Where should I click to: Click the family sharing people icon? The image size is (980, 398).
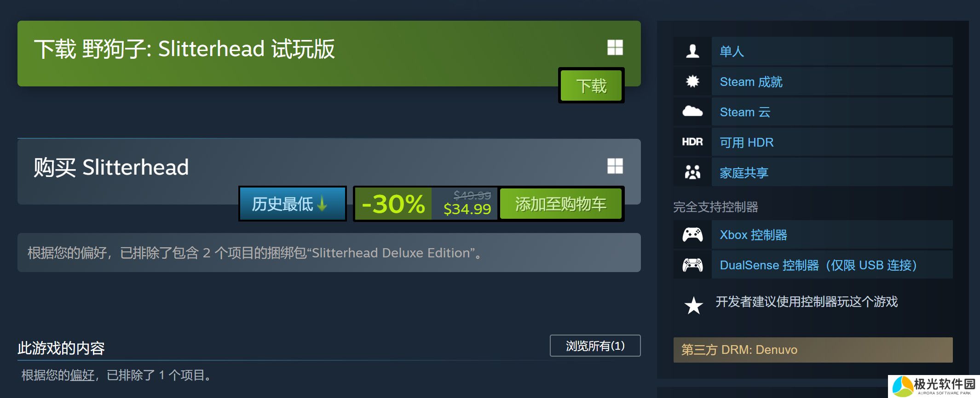pyautogui.click(x=692, y=172)
